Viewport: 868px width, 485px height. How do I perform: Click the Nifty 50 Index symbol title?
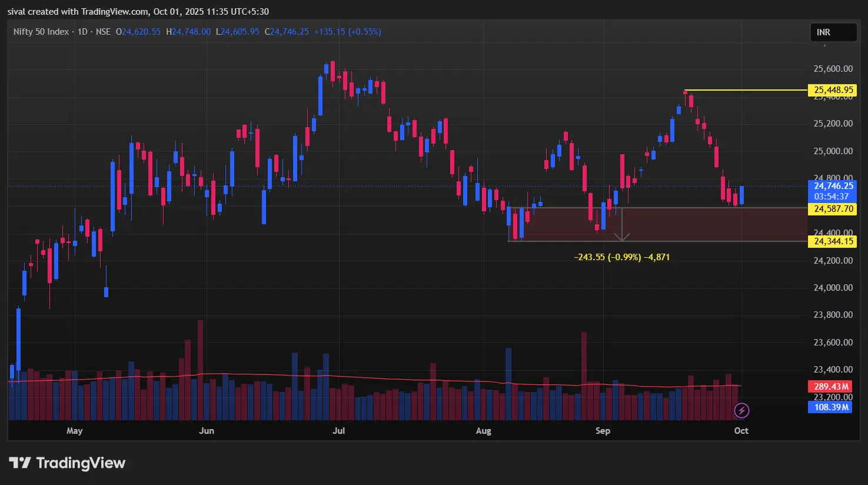[x=41, y=32]
